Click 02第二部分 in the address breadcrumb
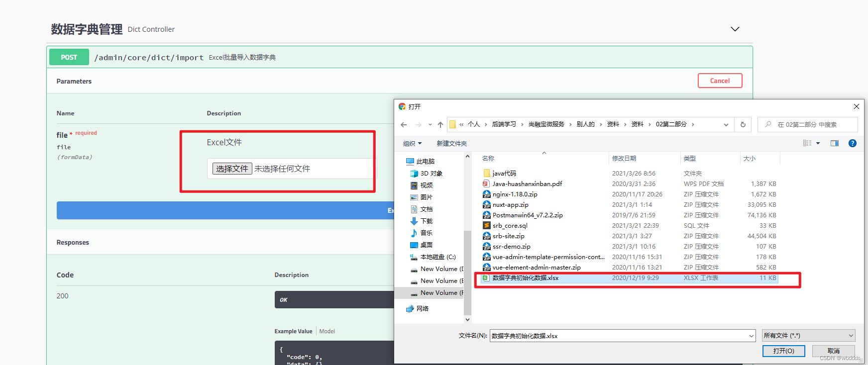The height and width of the screenshot is (365, 868). [671, 124]
